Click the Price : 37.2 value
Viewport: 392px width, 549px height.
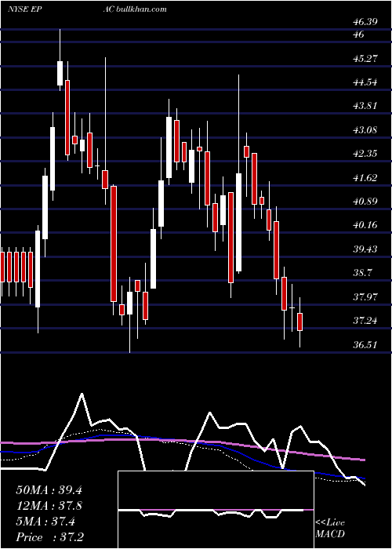tap(49, 537)
